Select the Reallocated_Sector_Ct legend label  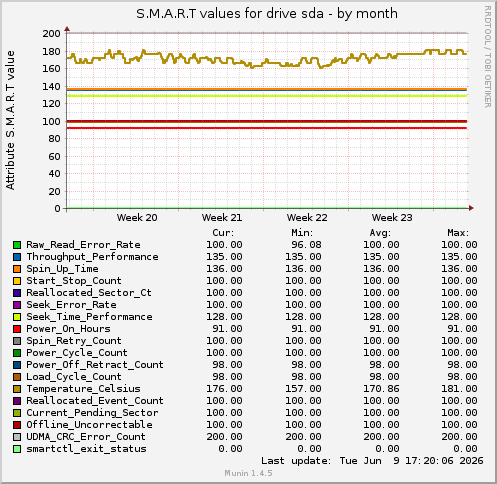[x=89, y=293]
